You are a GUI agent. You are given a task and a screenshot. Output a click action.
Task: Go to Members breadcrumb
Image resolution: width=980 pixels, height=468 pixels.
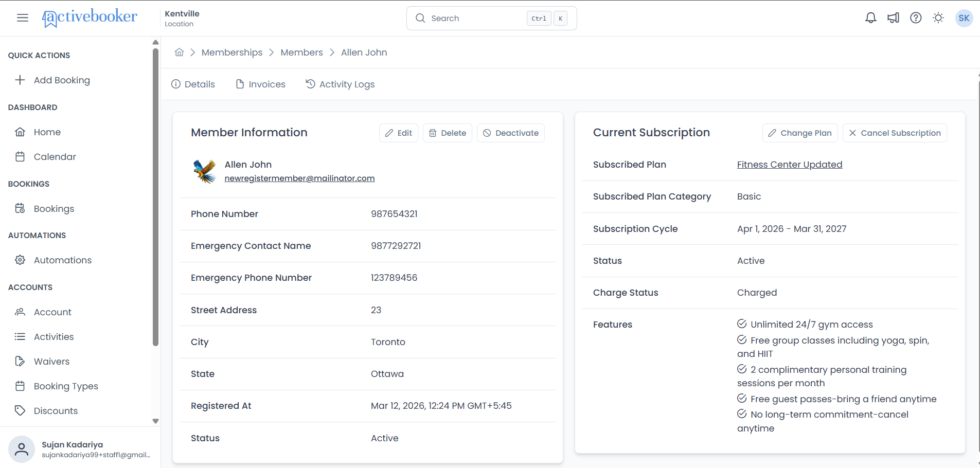coord(301,52)
